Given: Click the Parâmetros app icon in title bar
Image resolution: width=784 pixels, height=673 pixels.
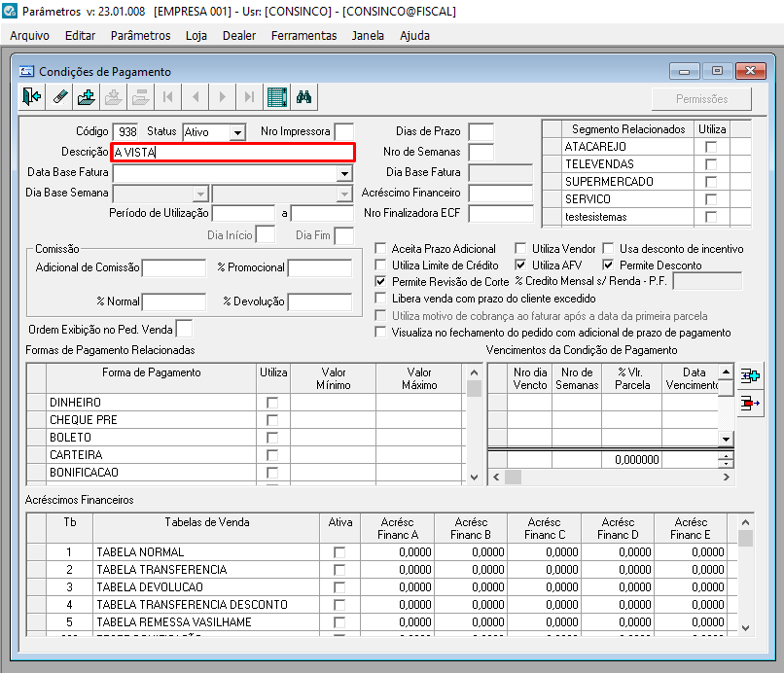Looking at the screenshot, I should pos(10,11).
